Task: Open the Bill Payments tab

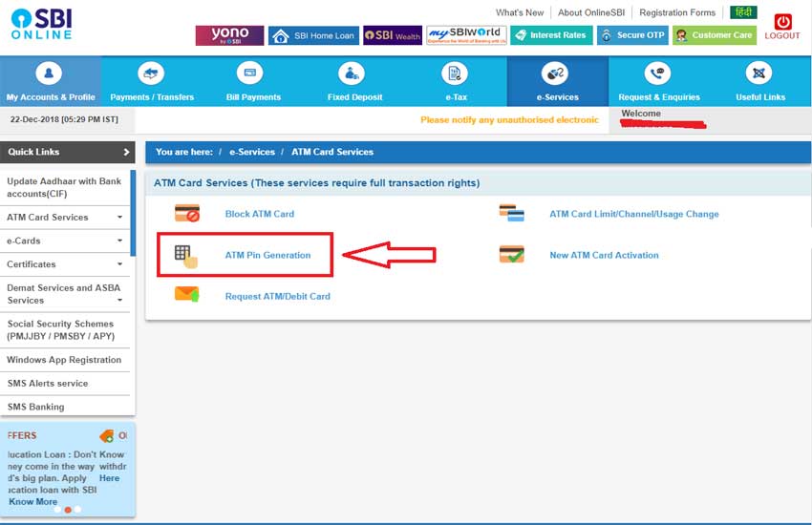Action: coord(253,81)
